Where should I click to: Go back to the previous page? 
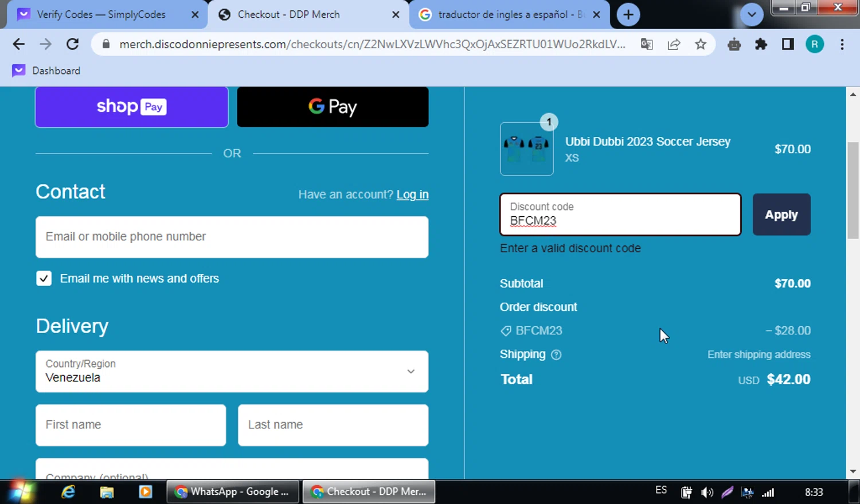(x=19, y=44)
